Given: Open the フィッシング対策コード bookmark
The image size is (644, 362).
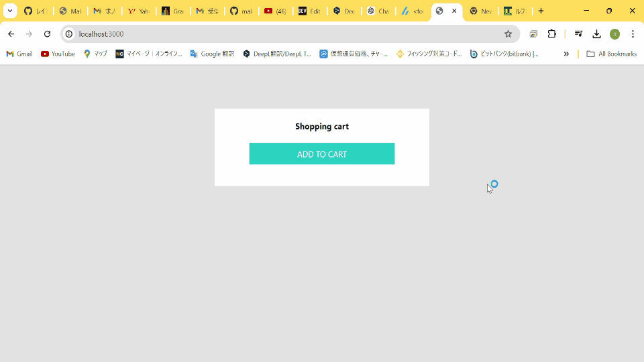Looking at the screenshot, I should click(429, 54).
